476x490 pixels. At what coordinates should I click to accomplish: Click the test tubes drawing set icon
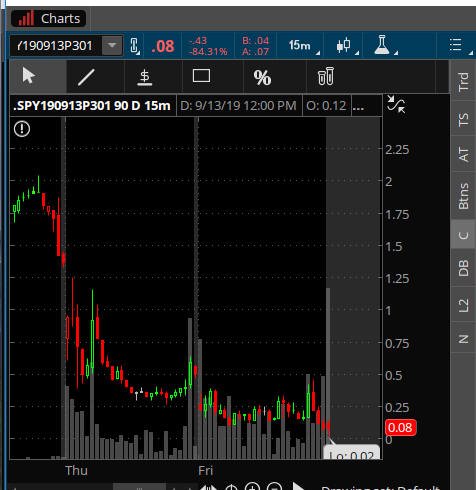[x=326, y=76]
